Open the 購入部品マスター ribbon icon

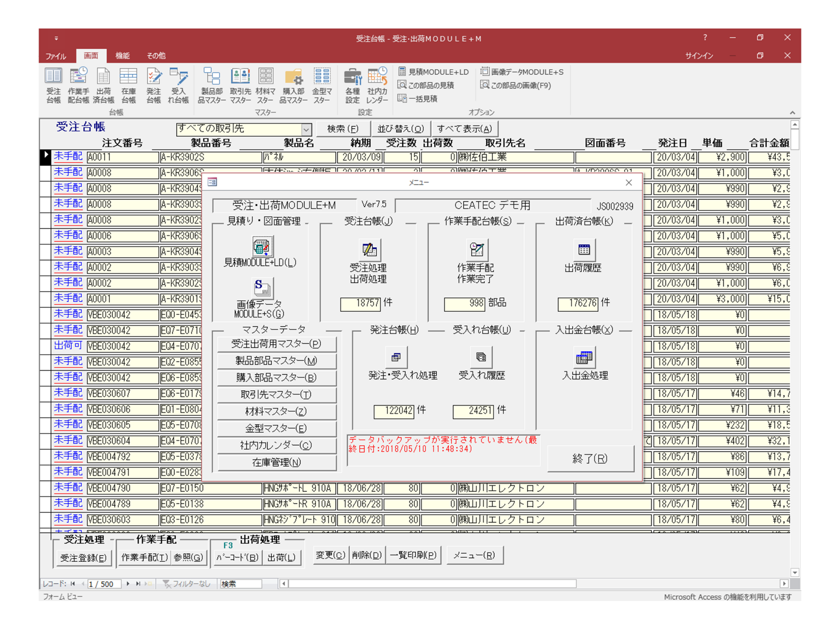click(x=293, y=85)
